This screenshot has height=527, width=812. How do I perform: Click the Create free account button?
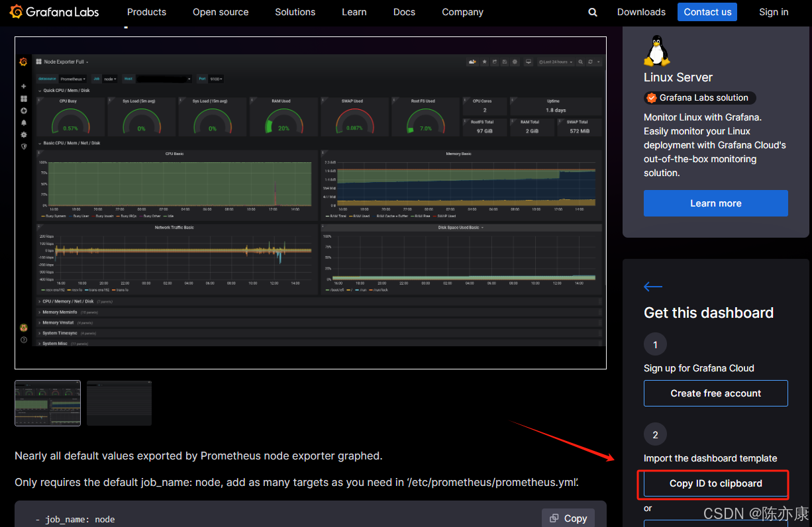(716, 393)
